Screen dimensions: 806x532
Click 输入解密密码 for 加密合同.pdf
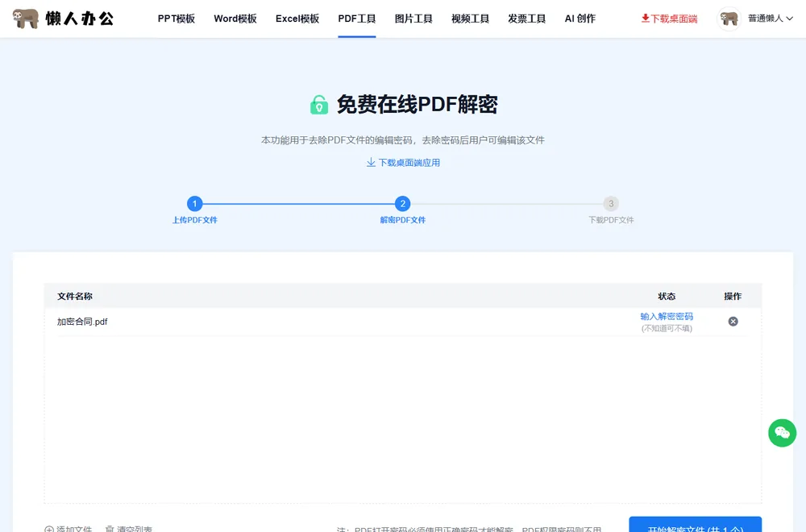click(667, 316)
